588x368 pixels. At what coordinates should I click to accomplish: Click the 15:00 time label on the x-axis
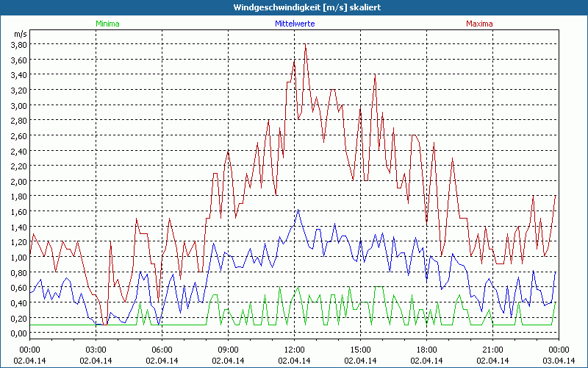pos(360,350)
